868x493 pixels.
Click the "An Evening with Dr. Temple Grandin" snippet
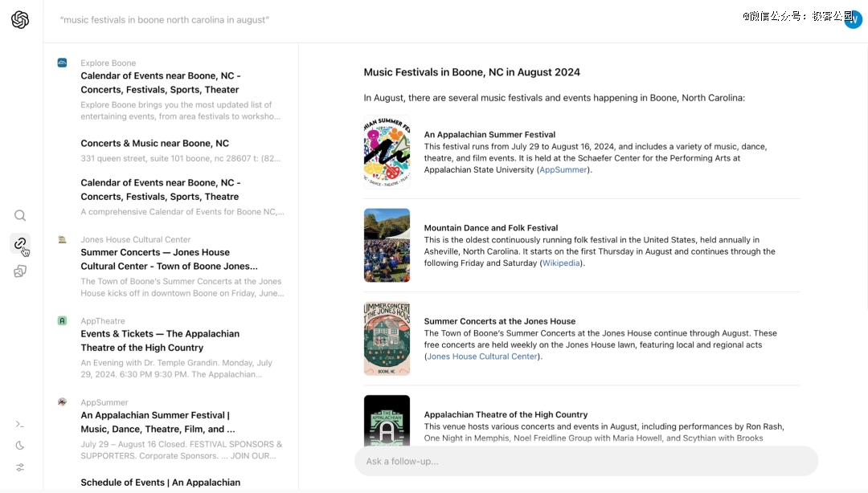(177, 369)
